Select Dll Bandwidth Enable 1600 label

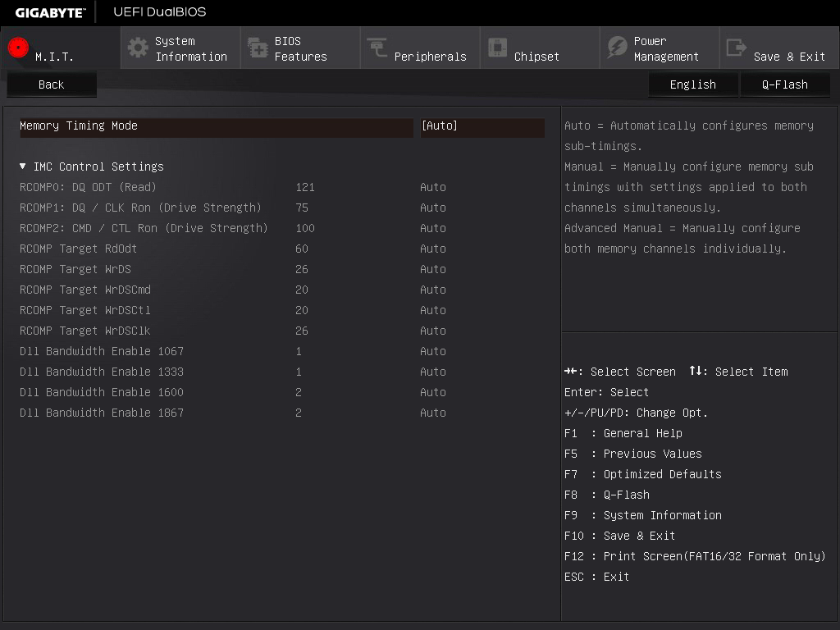click(x=102, y=392)
